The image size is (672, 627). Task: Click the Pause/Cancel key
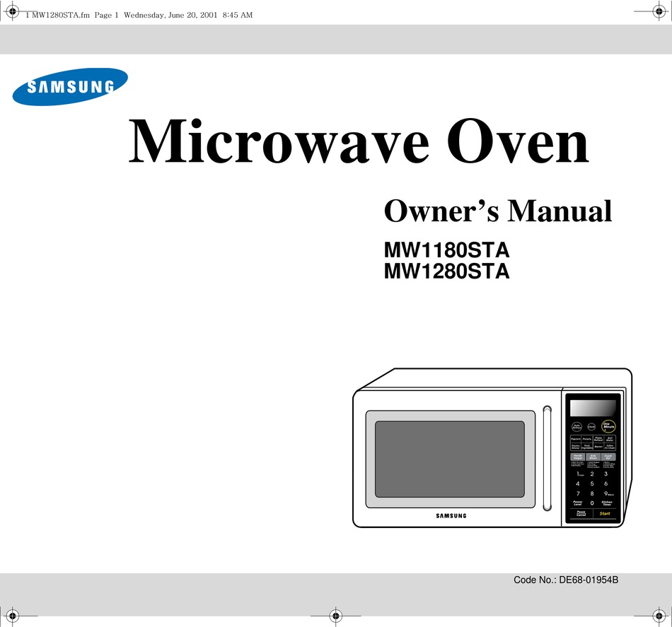click(x=581, y=513)
